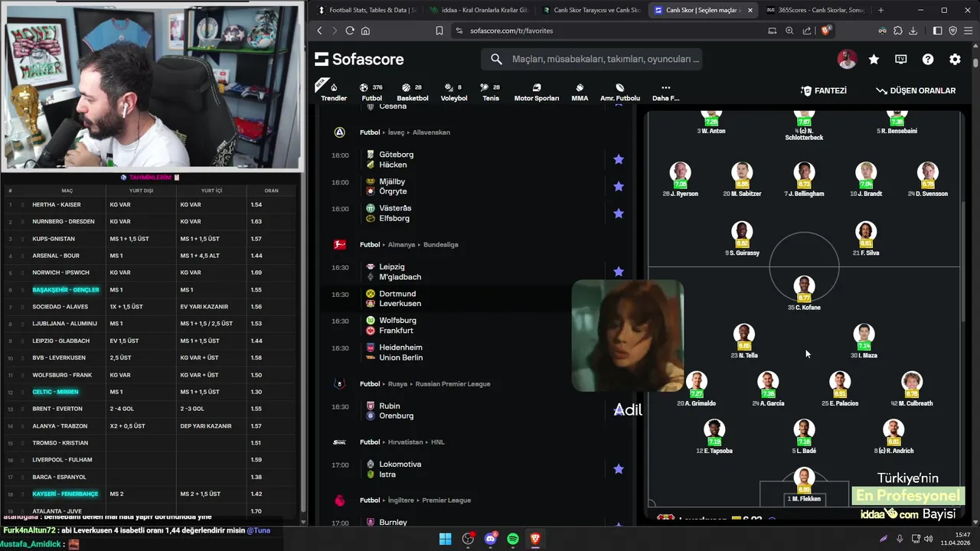The image size is (980, 551).
Task: Click the Sofascore search field
Action: (x=591, y=59)
